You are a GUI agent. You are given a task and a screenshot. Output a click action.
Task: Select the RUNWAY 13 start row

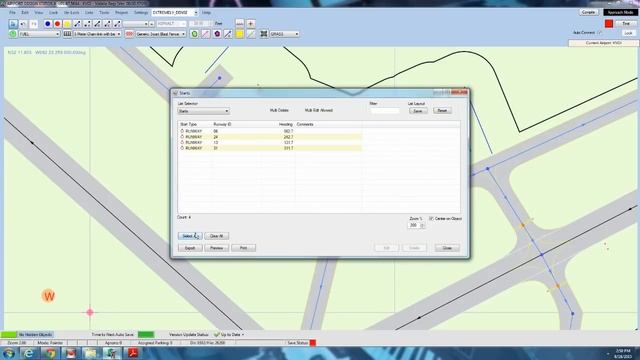pyautogui.click(x=269, y=142)
